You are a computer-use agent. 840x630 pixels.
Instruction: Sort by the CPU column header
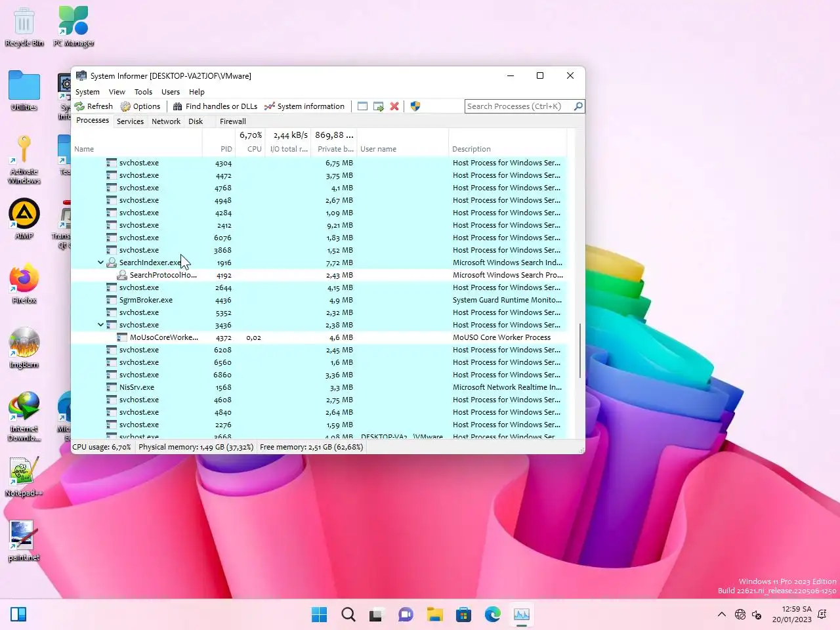click(250, 149)
